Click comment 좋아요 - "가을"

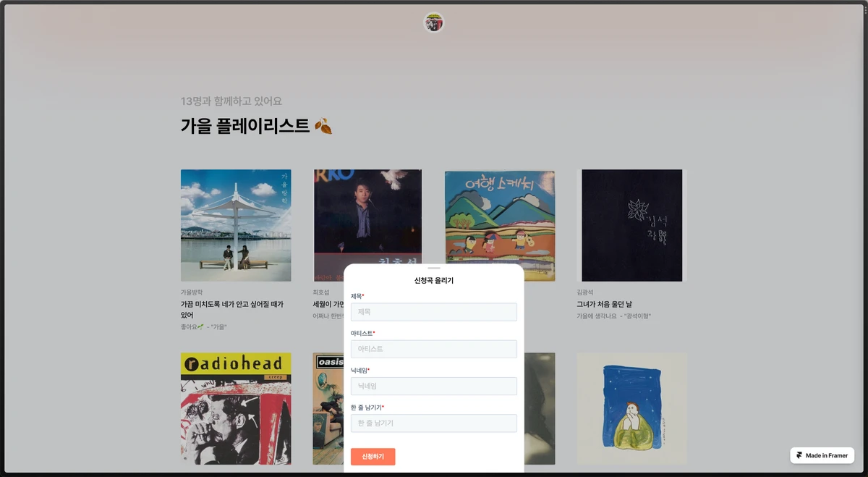[x=204, y=327]
